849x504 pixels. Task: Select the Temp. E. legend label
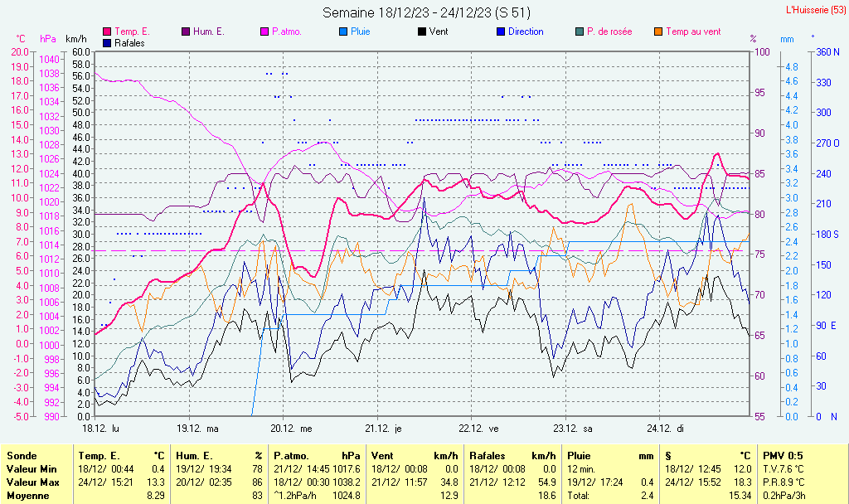pos(132,32)
